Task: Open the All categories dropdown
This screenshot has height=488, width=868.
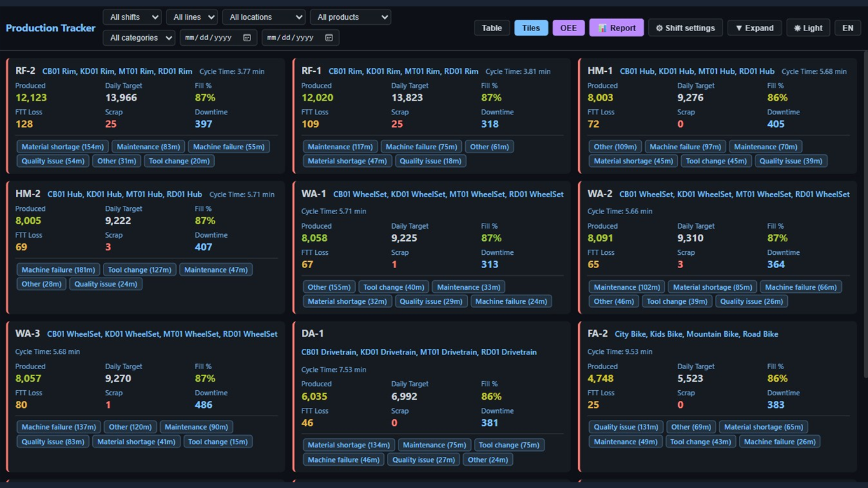Action: pyautogui.click(x=139, y=37)
